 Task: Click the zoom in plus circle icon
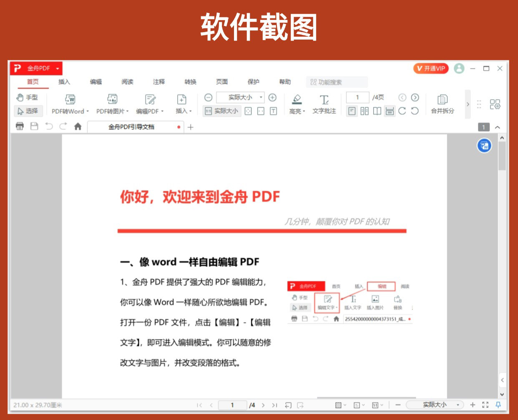(x=272, y=97)
